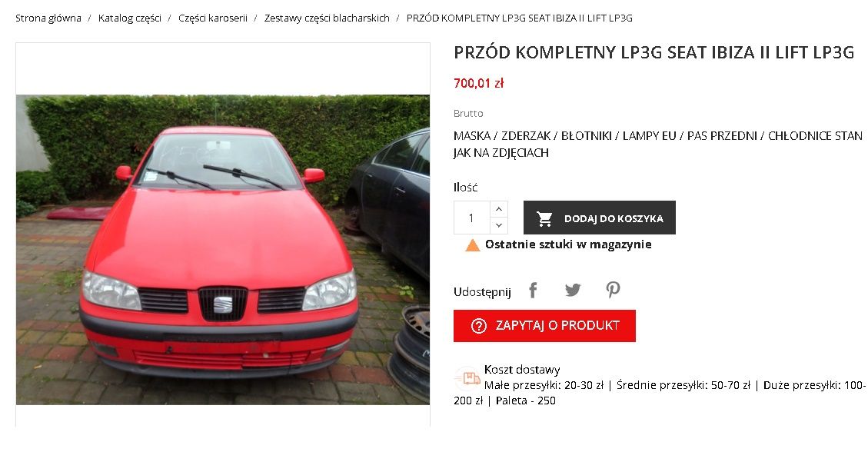Share product on Twitter icon
Viewport: 868px width, 472px height.
573,290
